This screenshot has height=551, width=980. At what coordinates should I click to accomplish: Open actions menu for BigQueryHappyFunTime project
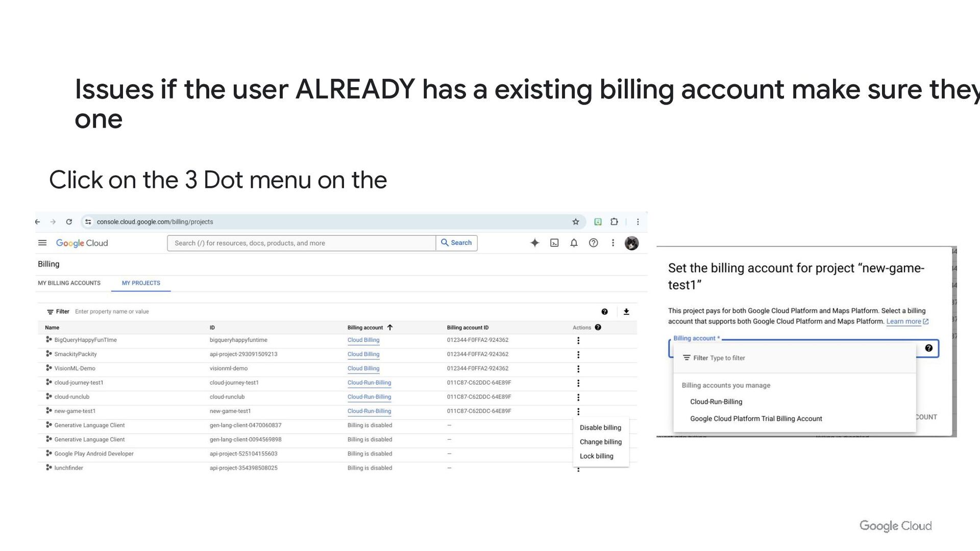[x=578, y=340]
